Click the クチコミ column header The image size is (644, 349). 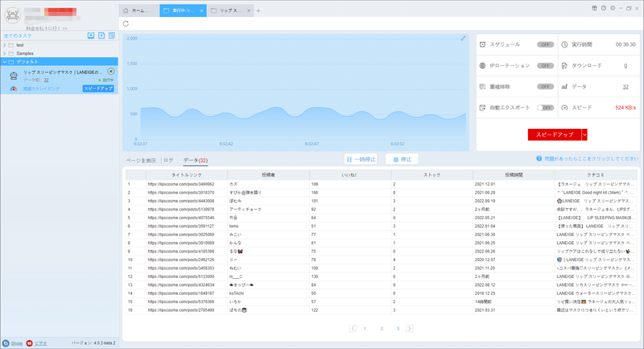tap(596, 175)
